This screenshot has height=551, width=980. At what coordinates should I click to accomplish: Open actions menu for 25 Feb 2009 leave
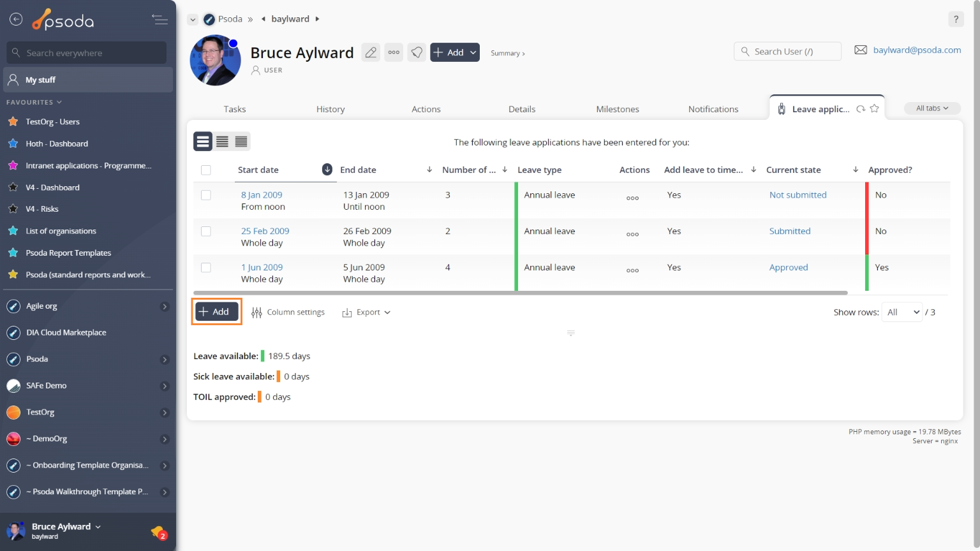(632, 235)
